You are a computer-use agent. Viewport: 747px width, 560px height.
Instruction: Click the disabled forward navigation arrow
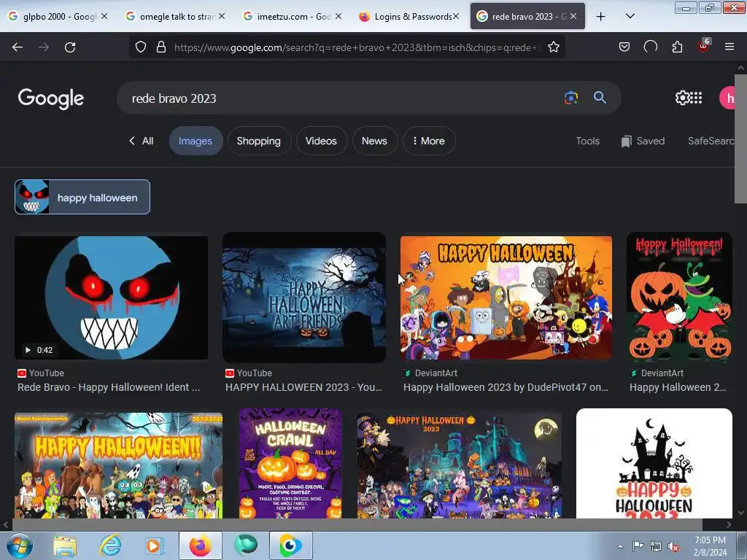44,47
